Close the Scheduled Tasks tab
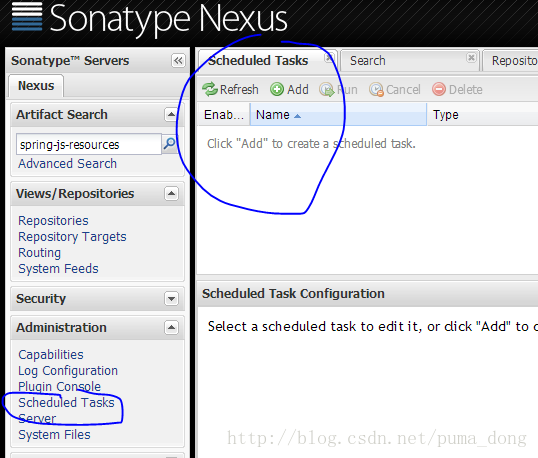This screenshot has height=458, width=538. pos(329,58)
